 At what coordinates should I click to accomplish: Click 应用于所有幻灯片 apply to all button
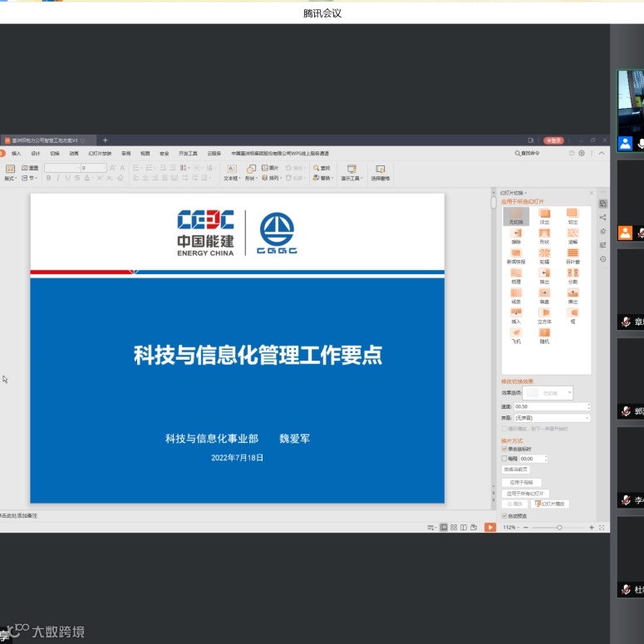click(525, 494)
